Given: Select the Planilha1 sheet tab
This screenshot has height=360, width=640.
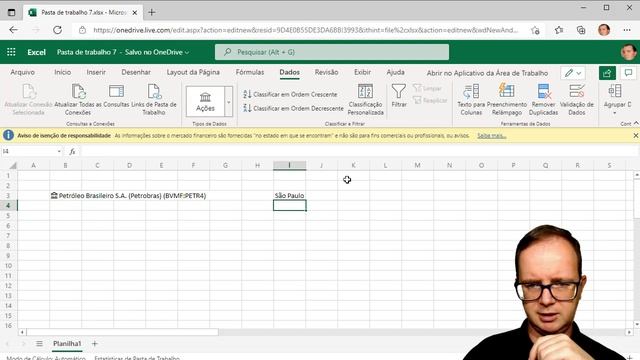Looking at the screenshot, I should pos(67,344).
